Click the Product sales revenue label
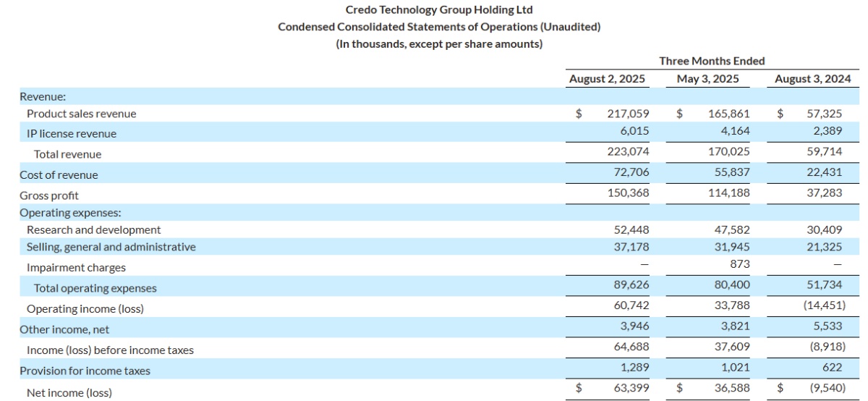This screenshot has width=868, height=401. (81, 114)
